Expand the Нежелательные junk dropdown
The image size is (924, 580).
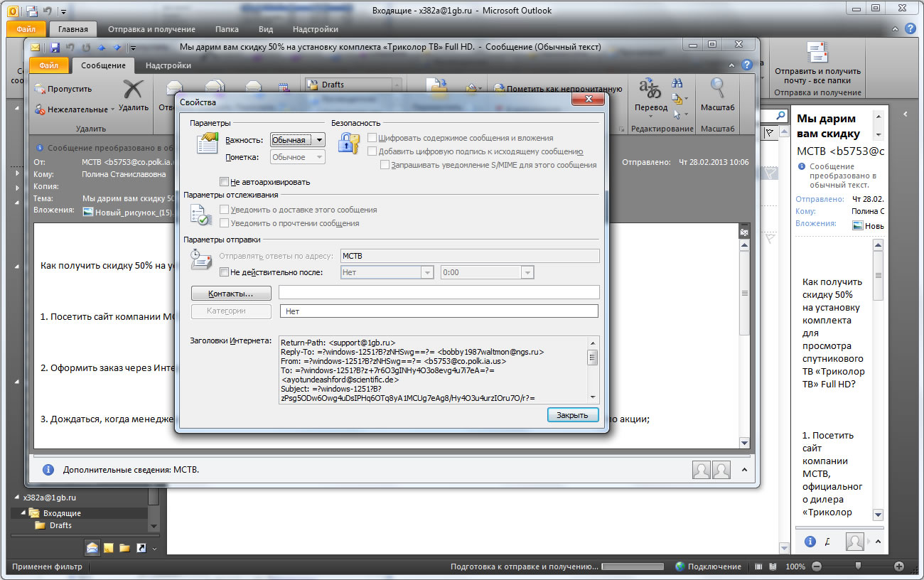pos(112,109)
